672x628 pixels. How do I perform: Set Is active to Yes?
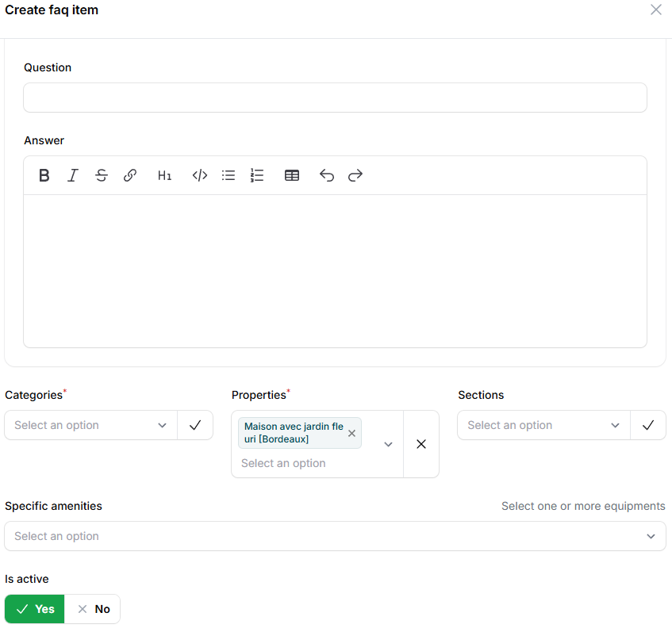click(x=35, y=609)
